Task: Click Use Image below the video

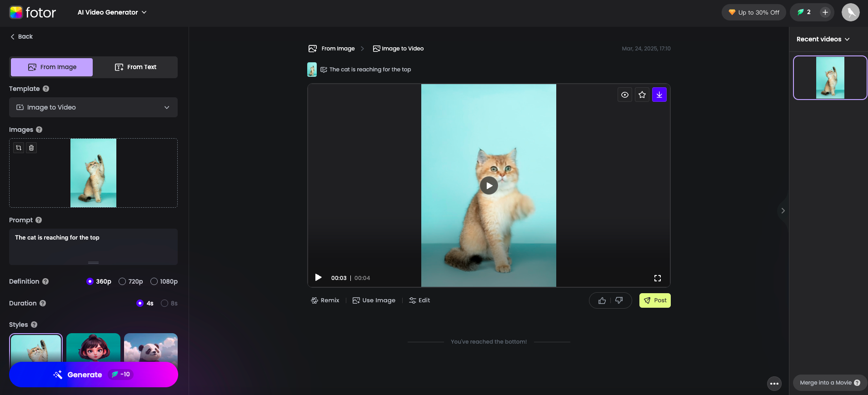Action: point(374,300)
